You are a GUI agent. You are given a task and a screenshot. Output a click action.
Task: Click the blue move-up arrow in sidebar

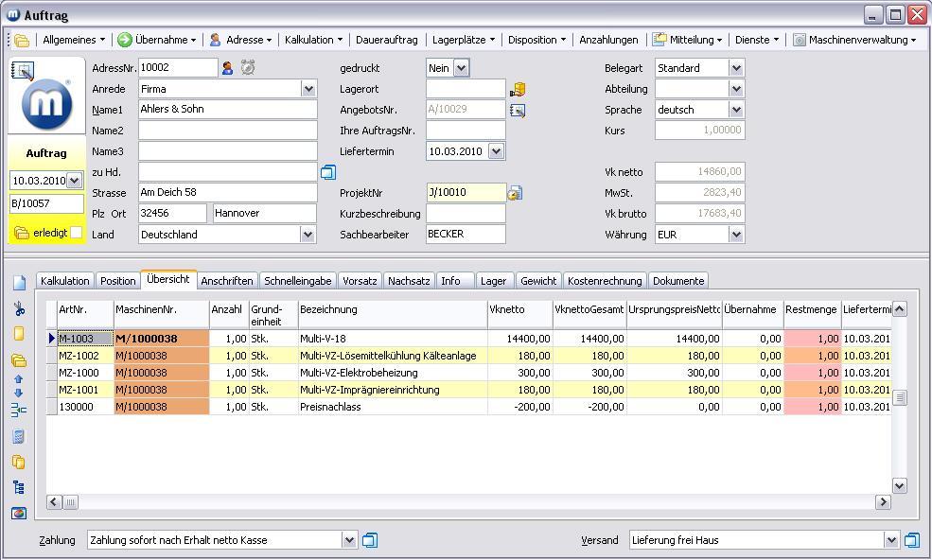[18, 379]
